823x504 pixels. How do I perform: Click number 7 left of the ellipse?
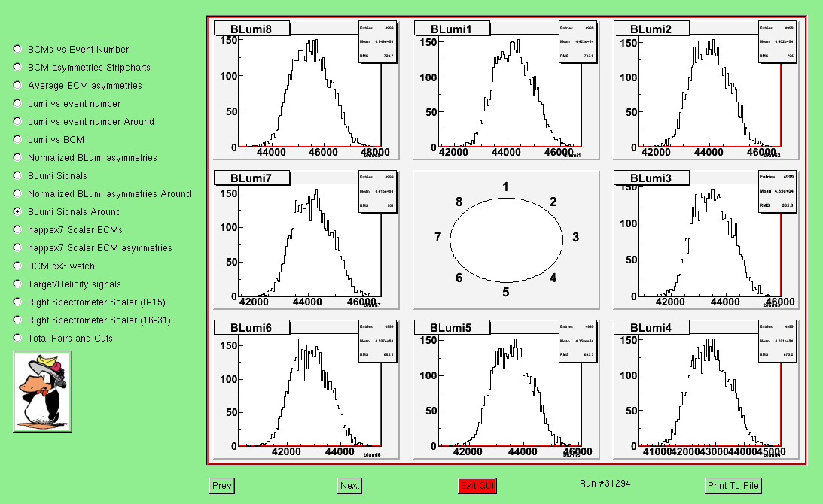437,238
